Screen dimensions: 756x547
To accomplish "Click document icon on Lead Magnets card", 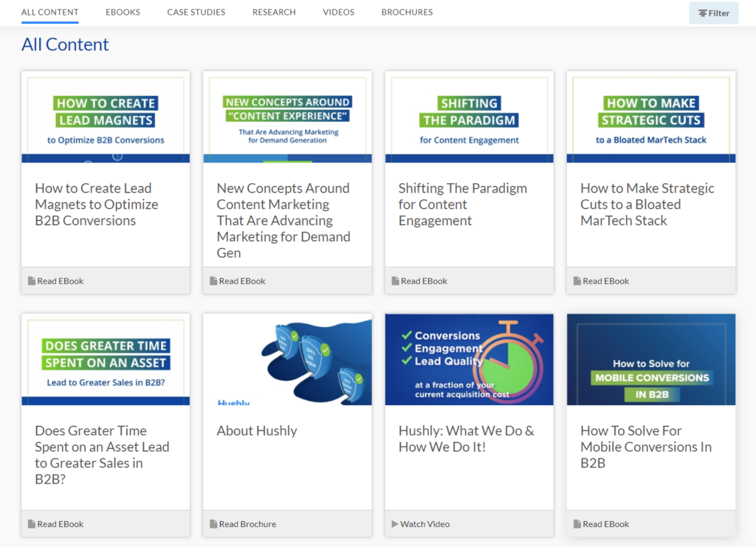I will click(x=32, y=281).
